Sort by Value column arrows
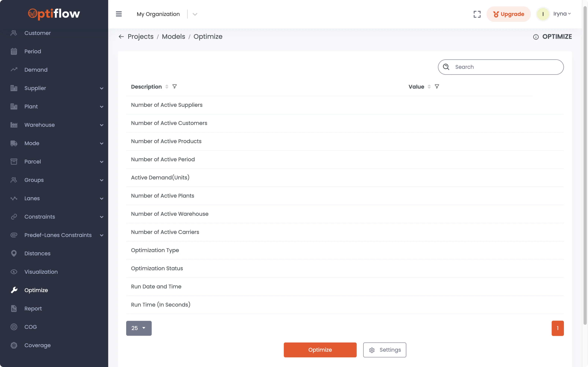This screenshot has width=588, height=367. pyautogui.click(x=429, y=87)
